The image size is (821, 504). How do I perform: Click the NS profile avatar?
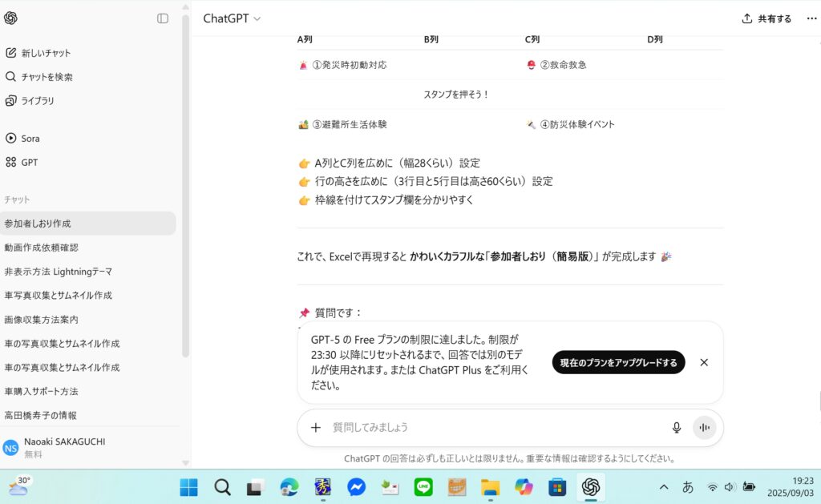pos(10,448)
